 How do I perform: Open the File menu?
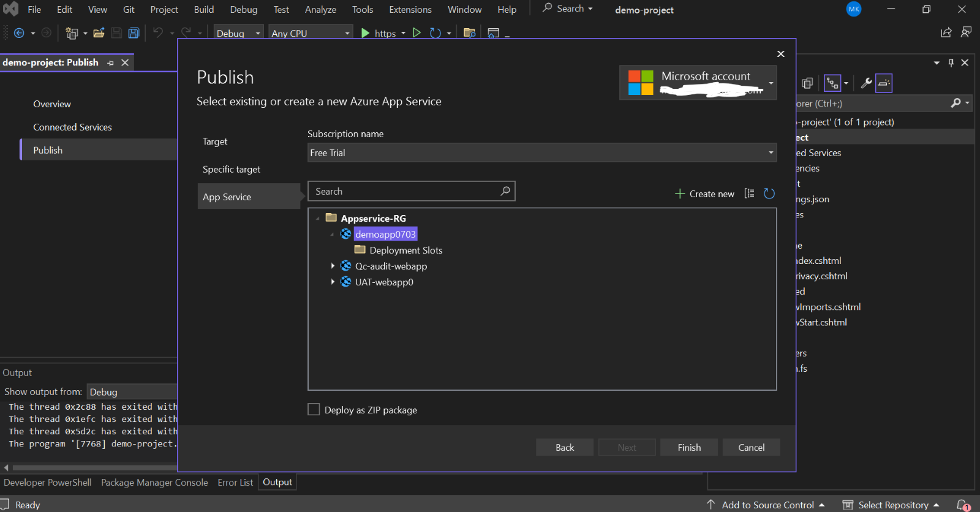tap(34, 9)
